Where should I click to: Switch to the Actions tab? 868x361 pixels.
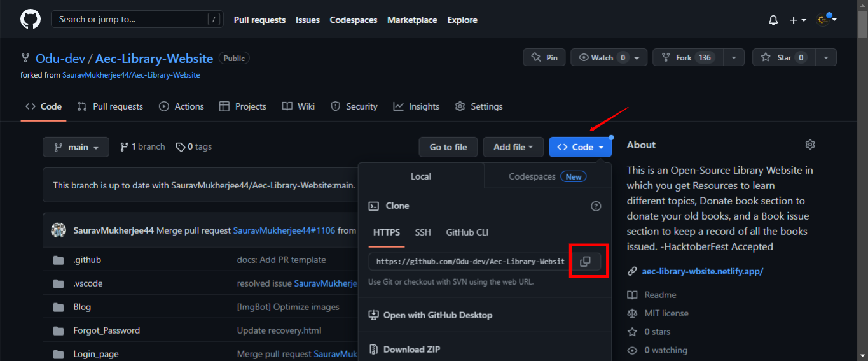[181, 106]
